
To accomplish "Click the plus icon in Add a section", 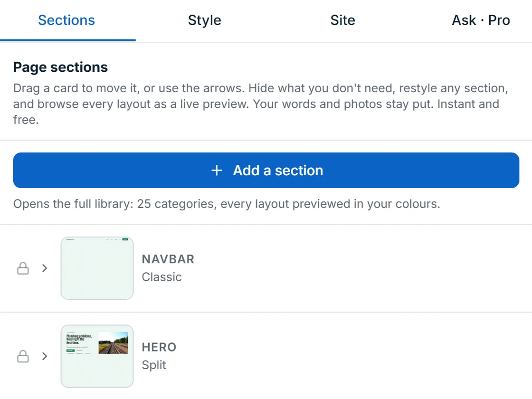I will [x=217, y=171].
